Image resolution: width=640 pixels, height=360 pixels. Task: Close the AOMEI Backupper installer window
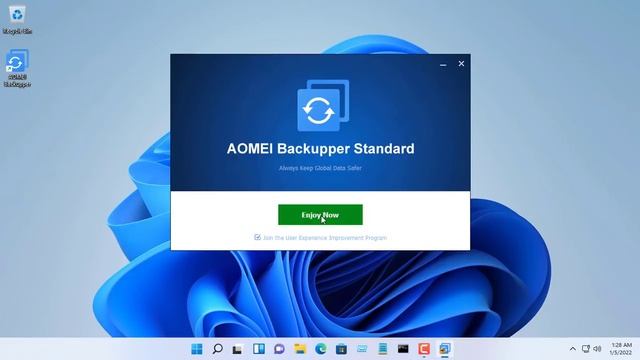tap(461, 64)
